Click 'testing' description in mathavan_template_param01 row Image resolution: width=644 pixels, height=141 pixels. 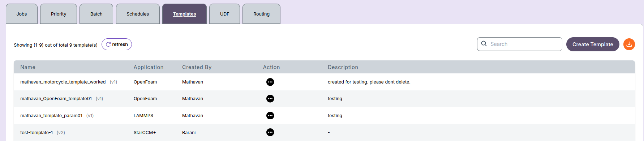335,116
